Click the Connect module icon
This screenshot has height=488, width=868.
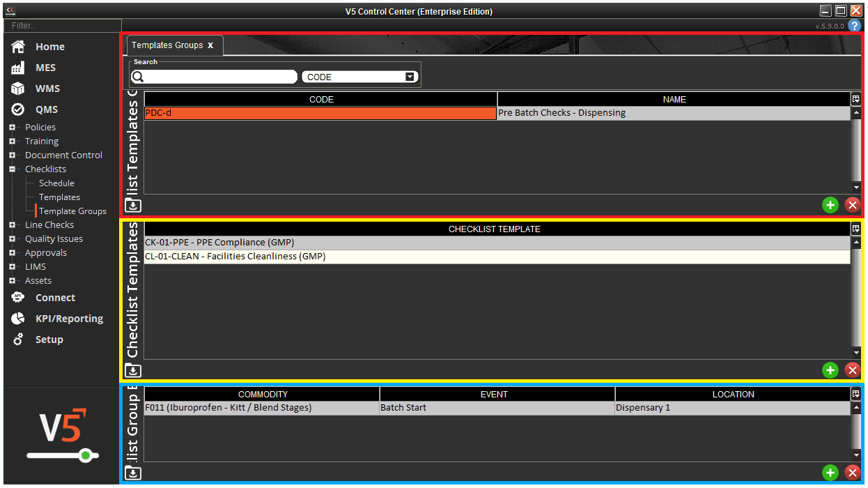[x=17, y=297]
